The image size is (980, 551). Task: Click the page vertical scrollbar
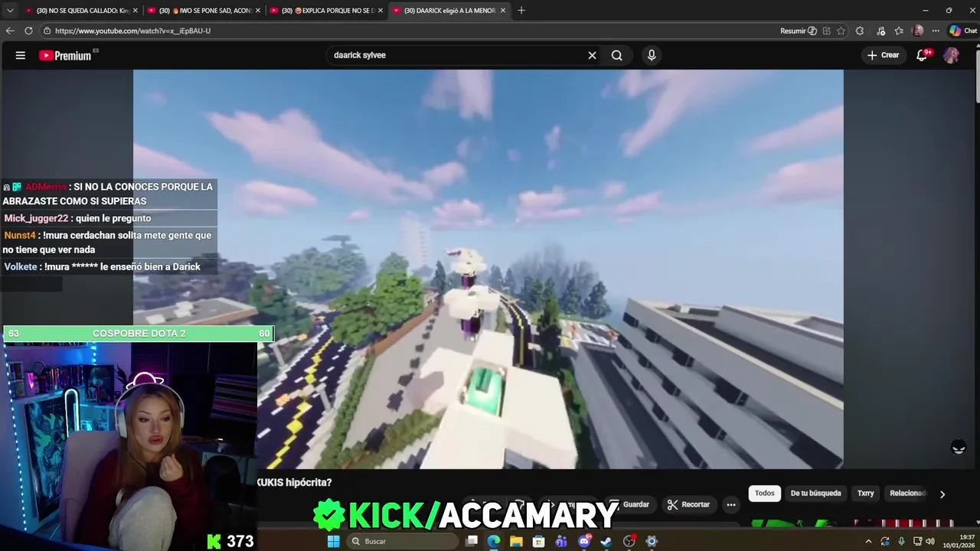(976, 74)
